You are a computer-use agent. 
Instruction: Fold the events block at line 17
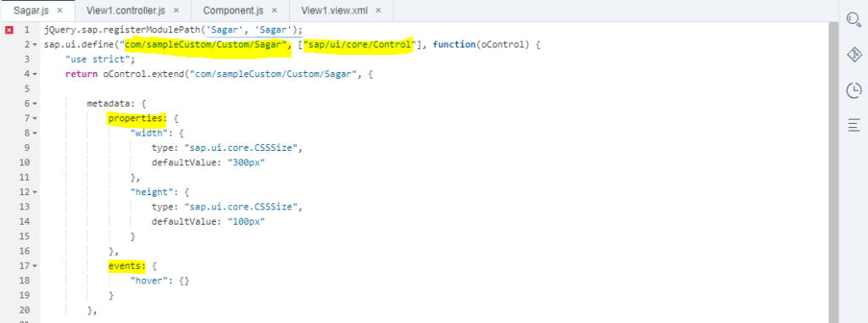[35, 266]
